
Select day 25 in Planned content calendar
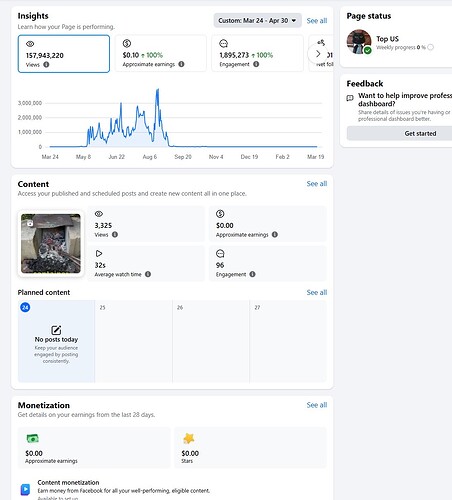[133, 341]
